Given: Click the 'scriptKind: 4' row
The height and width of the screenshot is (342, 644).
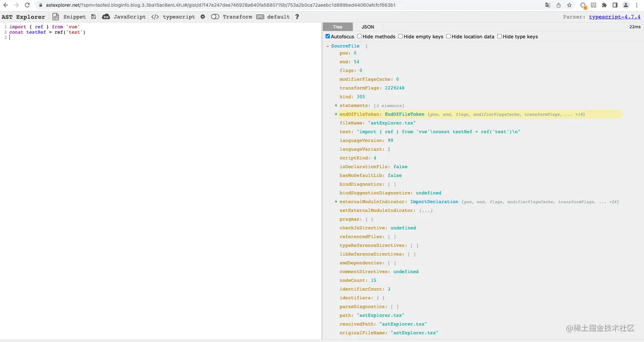Looking at the screenshot, I should [358, 158].
